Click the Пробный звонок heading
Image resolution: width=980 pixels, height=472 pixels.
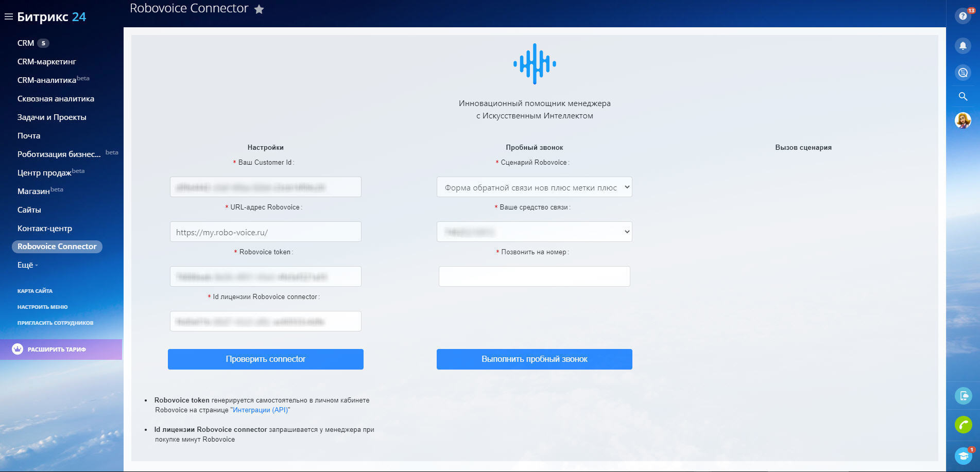tap(535, 148)
